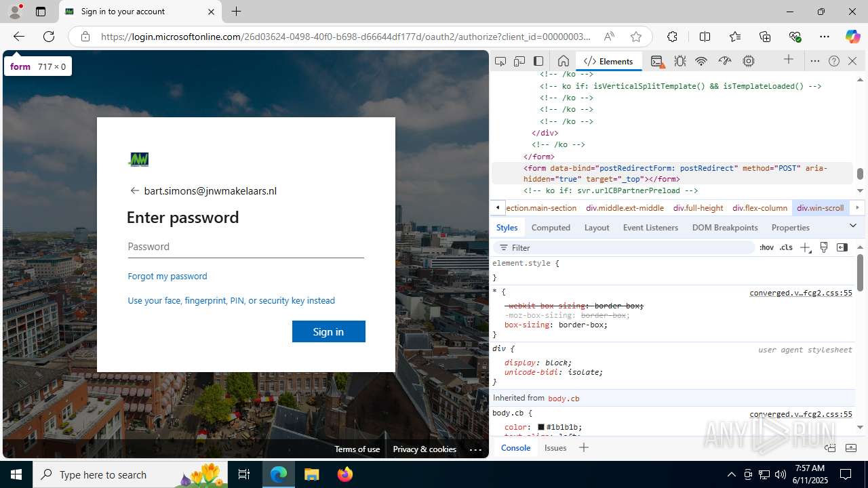Toggle .cls element classes pane
Screen dimensions: 868x488
[x=786, y=247]
